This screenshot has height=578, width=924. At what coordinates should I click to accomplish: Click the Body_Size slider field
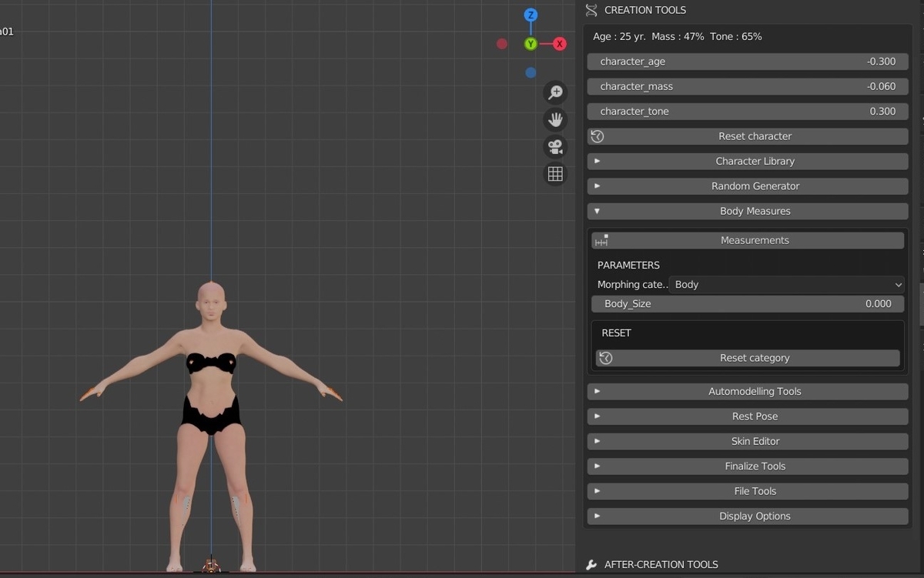(748, 304)
